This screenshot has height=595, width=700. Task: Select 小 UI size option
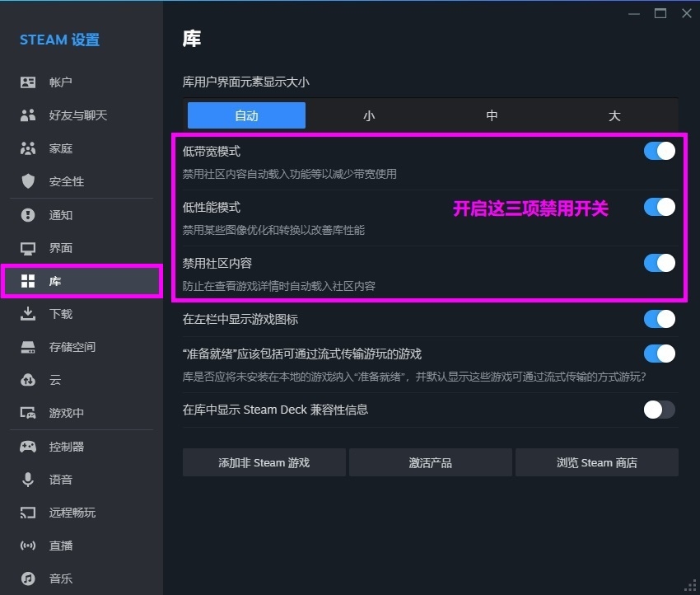(x=369, y=115)
